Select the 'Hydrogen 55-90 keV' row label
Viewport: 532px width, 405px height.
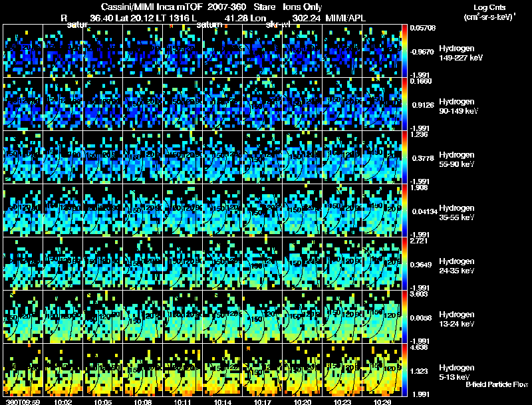tap(457, 160)
